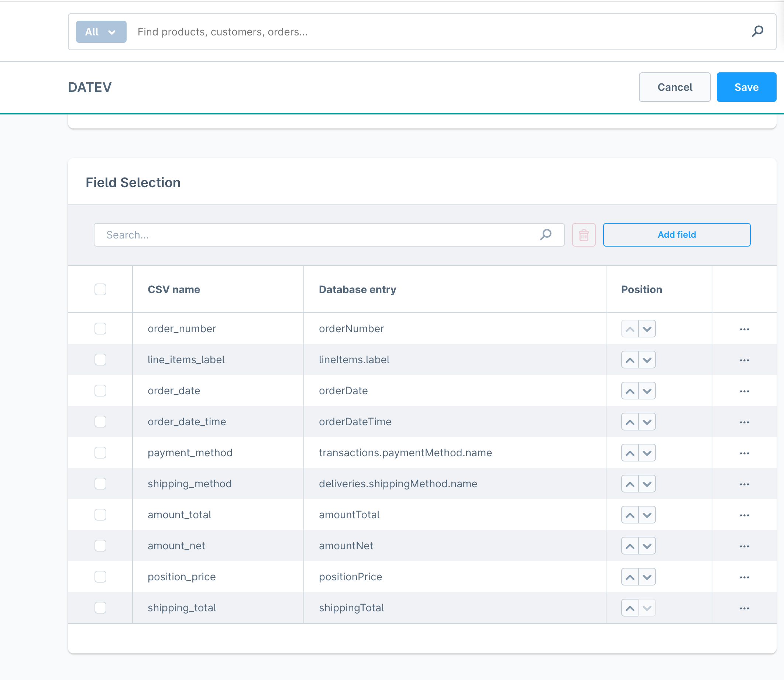The width and height of the screenshot is (784, 680).
Task: Move order_date_time field up
Action: (630, 422)
